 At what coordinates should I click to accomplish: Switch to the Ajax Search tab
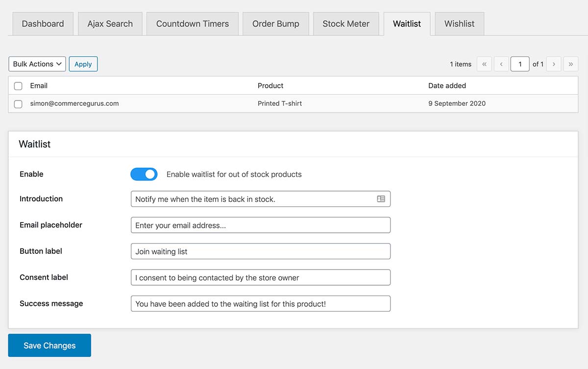tap(110, 24)
